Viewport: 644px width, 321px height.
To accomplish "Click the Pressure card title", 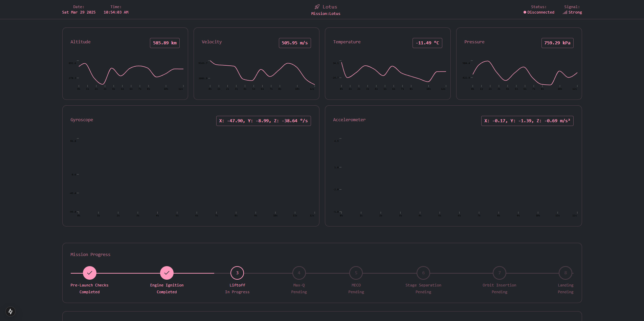I will (x=474, y=42).
